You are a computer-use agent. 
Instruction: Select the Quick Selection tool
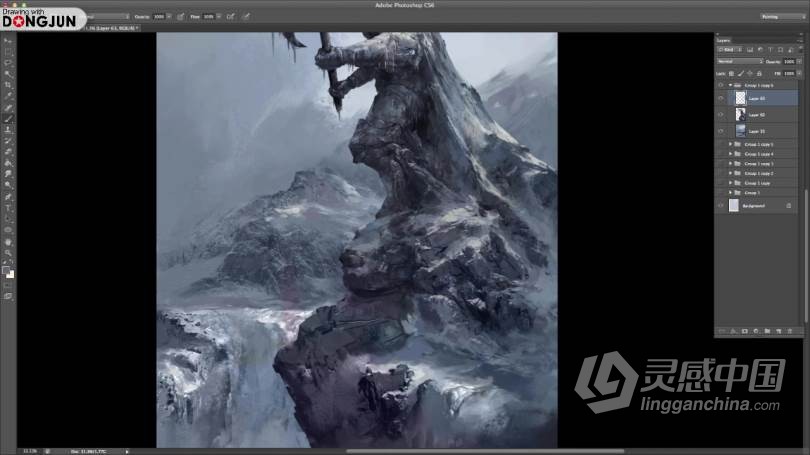point(8,74)
